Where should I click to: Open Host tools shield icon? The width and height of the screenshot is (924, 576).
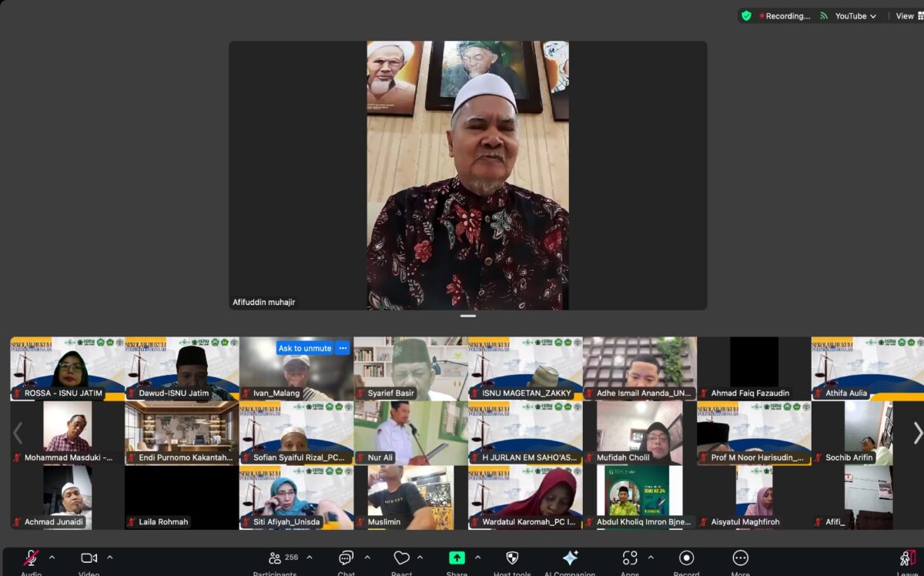click(512, 558)
